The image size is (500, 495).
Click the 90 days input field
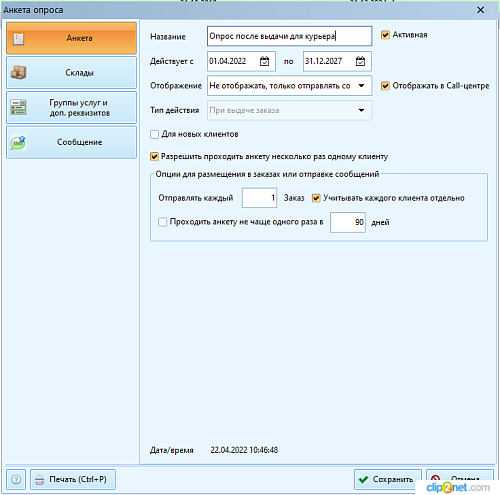point(348,222)
